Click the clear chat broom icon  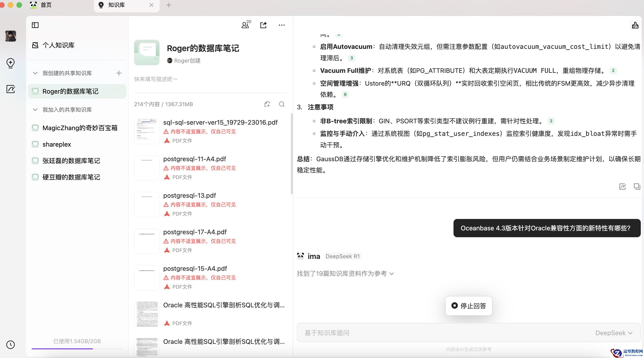tap(635, 25)
